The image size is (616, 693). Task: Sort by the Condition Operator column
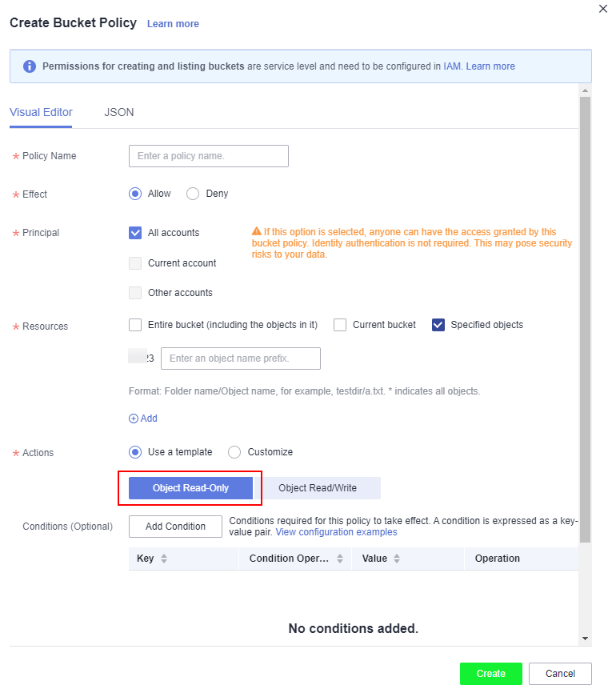(340, 559)
